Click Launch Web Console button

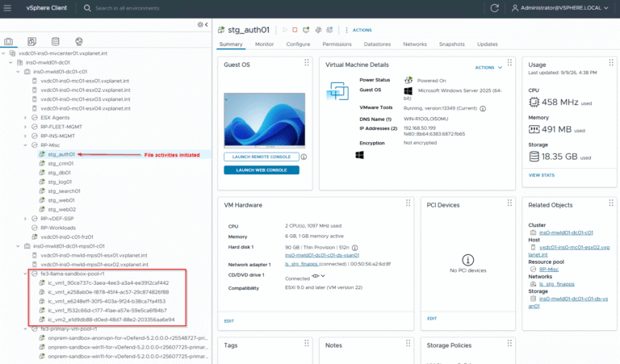click(262, 170)
